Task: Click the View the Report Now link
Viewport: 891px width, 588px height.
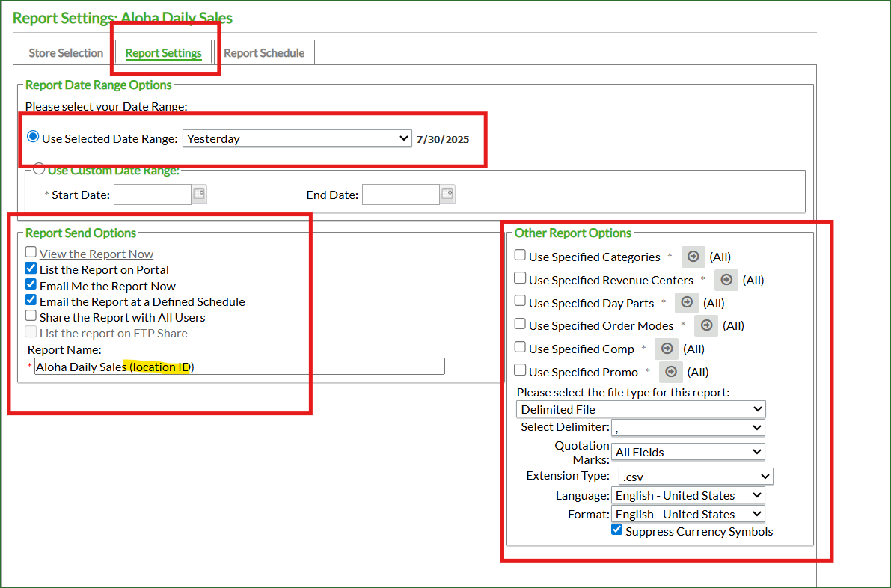Action: 97,254
